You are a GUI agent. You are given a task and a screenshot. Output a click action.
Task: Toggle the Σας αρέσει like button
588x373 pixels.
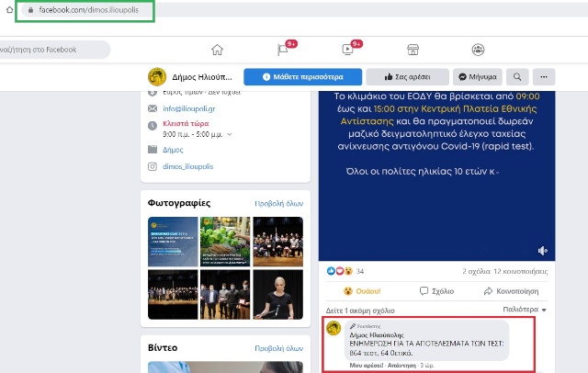(x=408, y=77)
